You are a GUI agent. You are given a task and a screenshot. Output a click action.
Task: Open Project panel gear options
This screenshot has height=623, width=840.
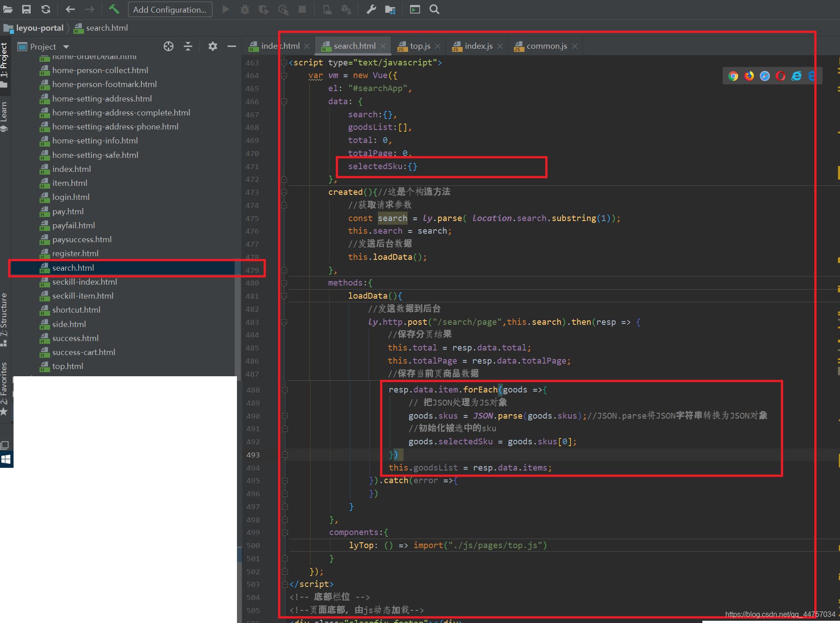213,46
